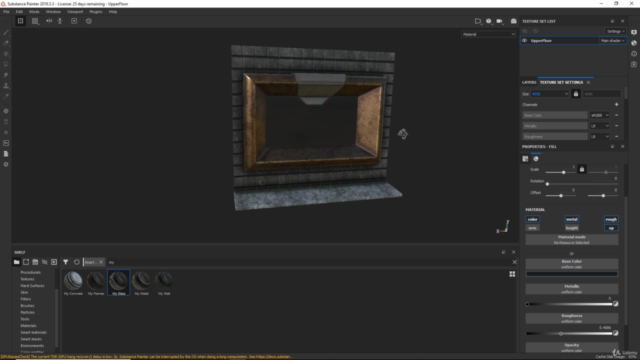The image size is (640, 360).
Task: Toggle the texture size lock
Action: (x=576, y=94)
